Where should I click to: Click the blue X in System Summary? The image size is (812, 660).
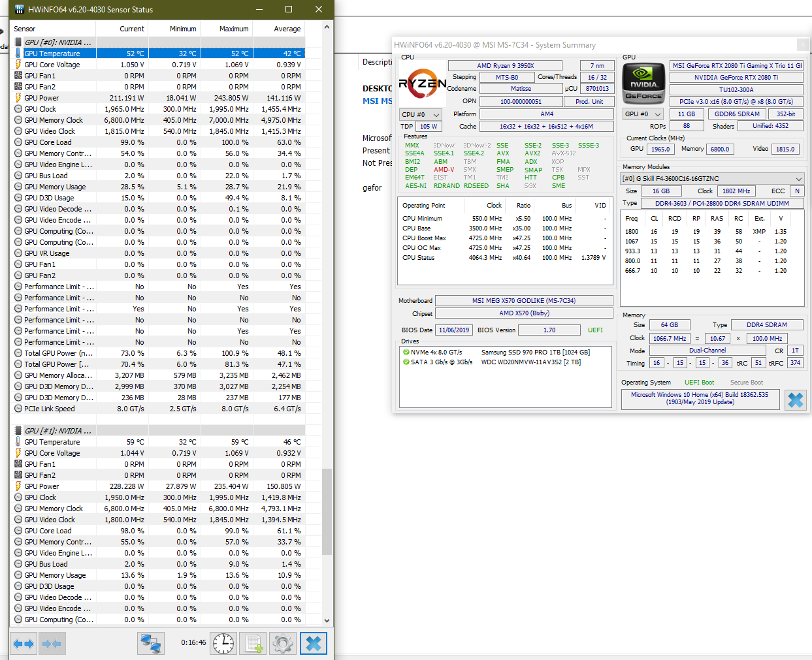[x=796, y=400]
